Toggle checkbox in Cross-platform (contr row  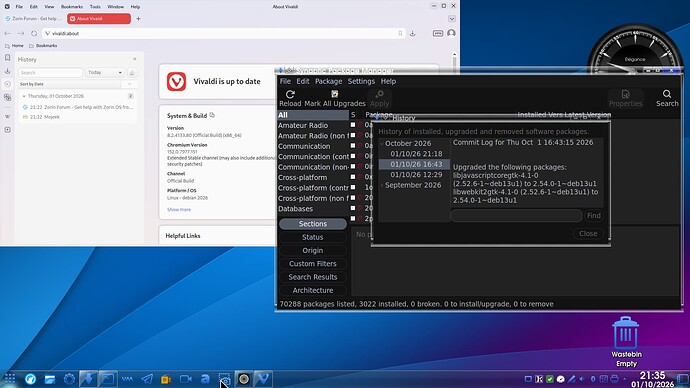coord(353,187)
